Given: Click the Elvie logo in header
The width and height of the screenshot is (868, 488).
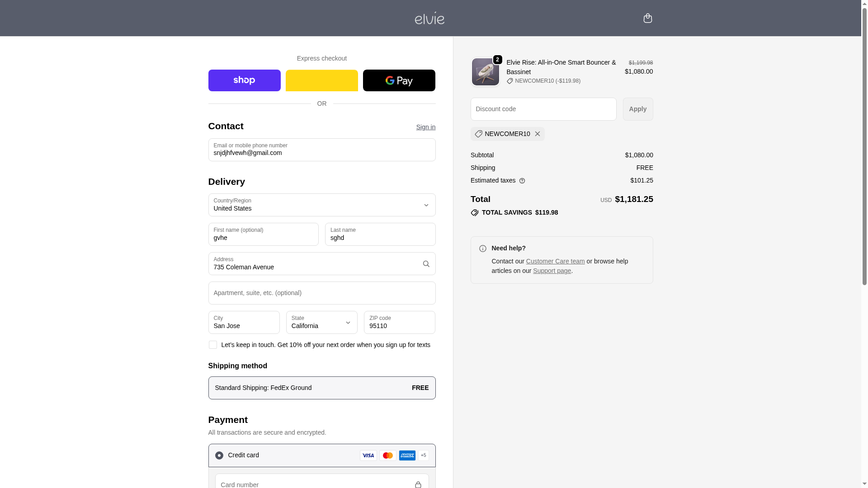Looking at the screenshot, I should point(429,18).
